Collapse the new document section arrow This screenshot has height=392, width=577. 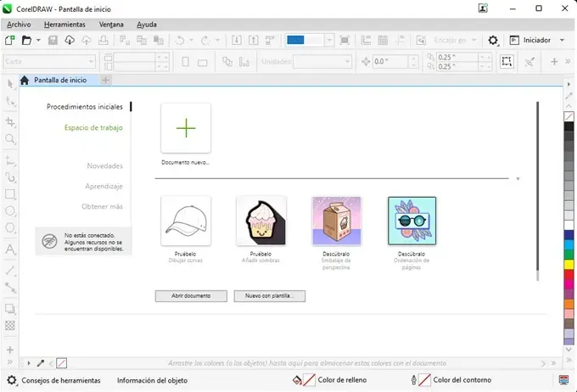(518, 178)
